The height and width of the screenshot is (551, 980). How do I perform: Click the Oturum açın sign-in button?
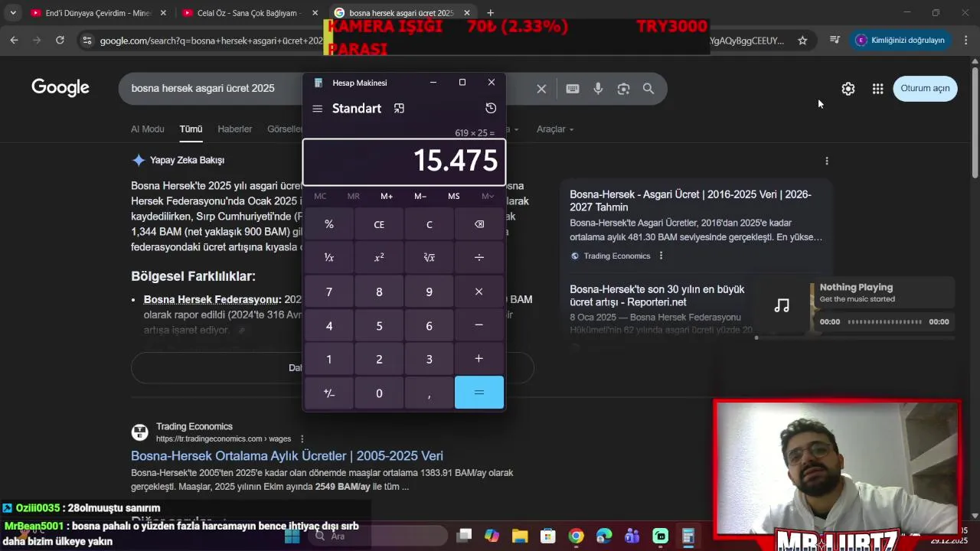(925, 88)
